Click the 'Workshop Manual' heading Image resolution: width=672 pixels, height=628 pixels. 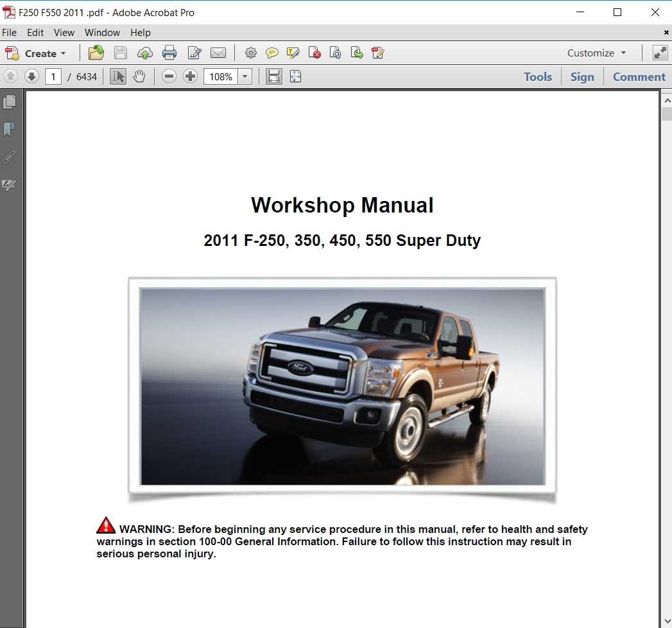pyautogui.click(x=342, y=205)
